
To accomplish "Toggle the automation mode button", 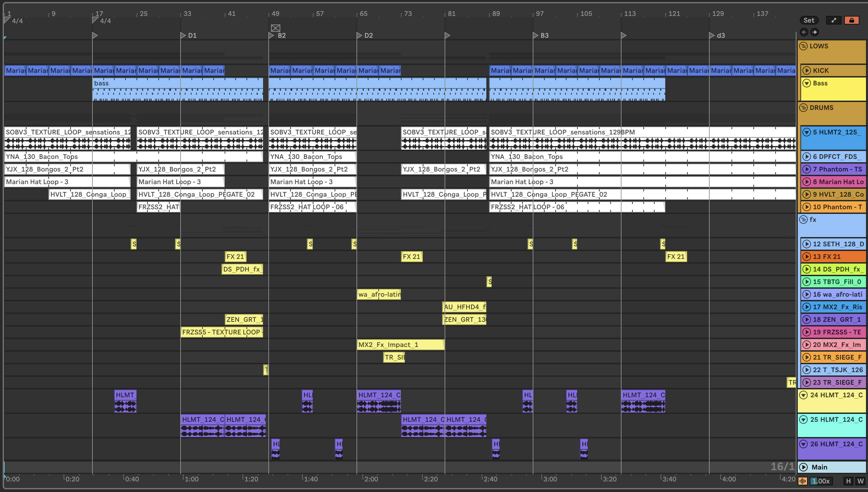I will pyautogui.click(x=834, y=20).
